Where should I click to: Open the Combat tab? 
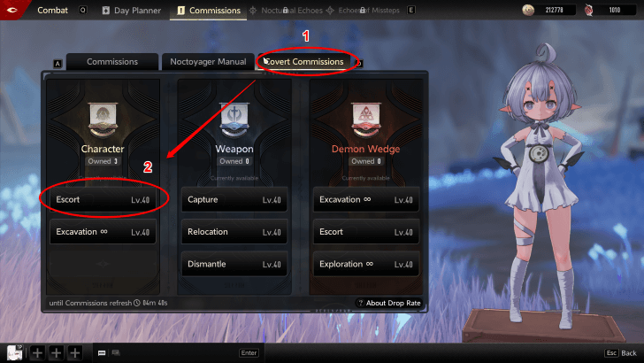click(x=52, y=11)
